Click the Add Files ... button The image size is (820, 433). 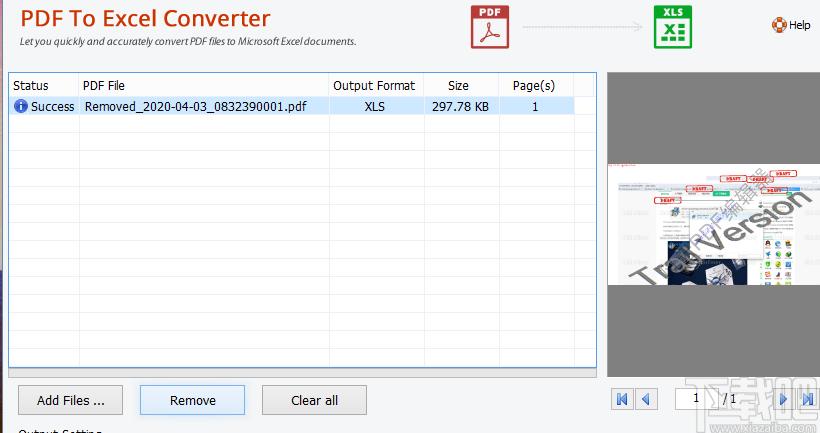71,400
